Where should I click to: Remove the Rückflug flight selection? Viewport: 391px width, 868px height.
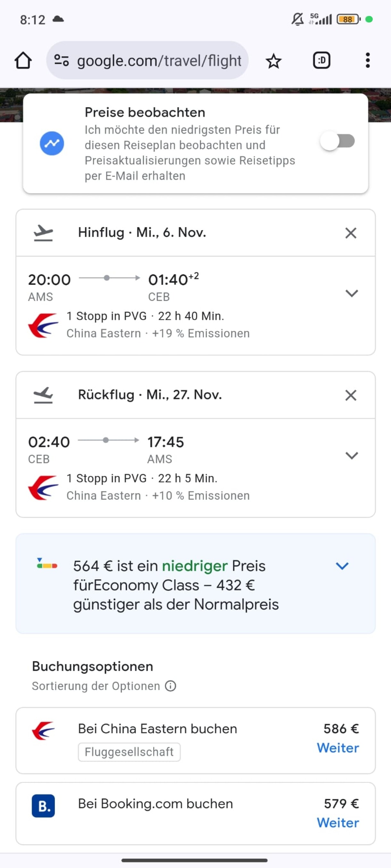[x=351, y=395]
